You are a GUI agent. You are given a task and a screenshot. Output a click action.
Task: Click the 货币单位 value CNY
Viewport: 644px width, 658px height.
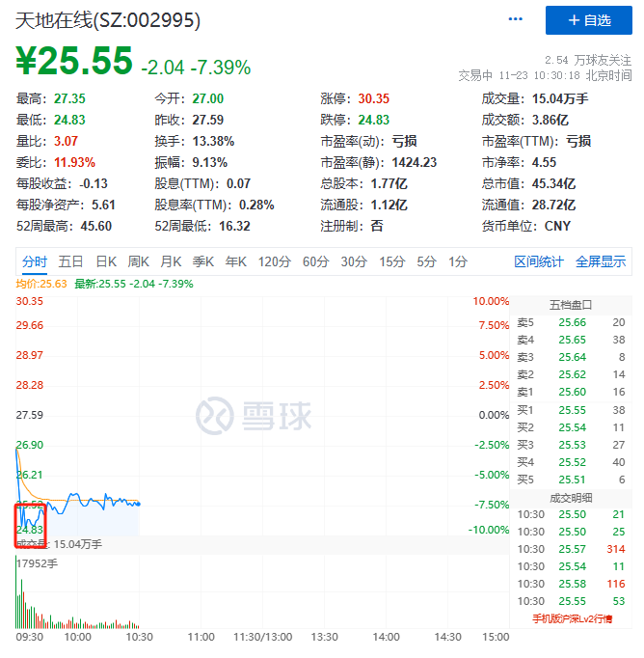[557, 226]
